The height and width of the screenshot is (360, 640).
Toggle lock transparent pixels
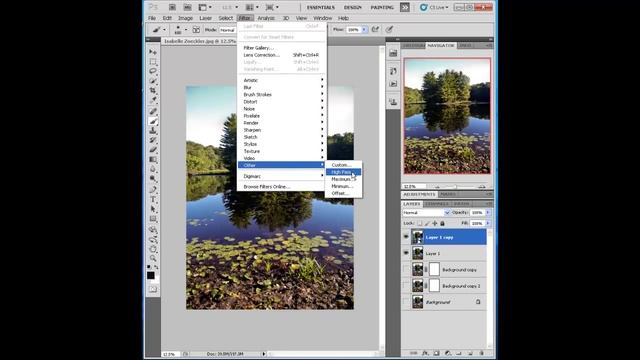coord(420,223)
